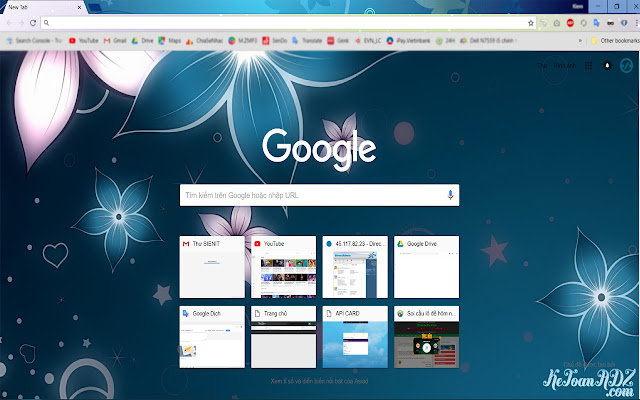The height and width of the screenshot is (400, 640).
Task: Click the promo link below the tiles
Action: [x=320, y=381]
